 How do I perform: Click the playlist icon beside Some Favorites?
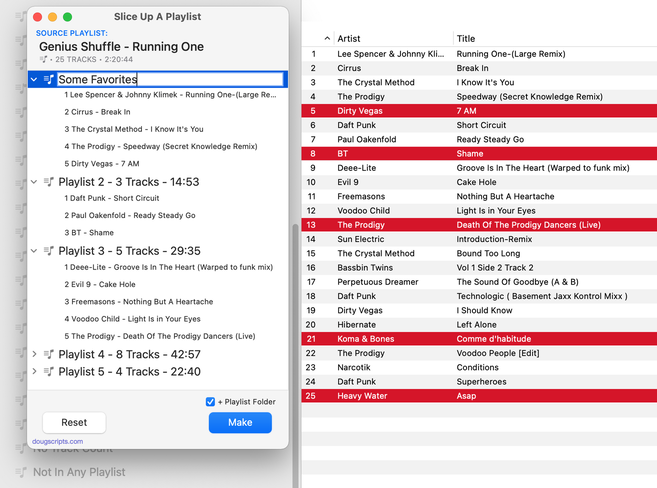(49, 79)
